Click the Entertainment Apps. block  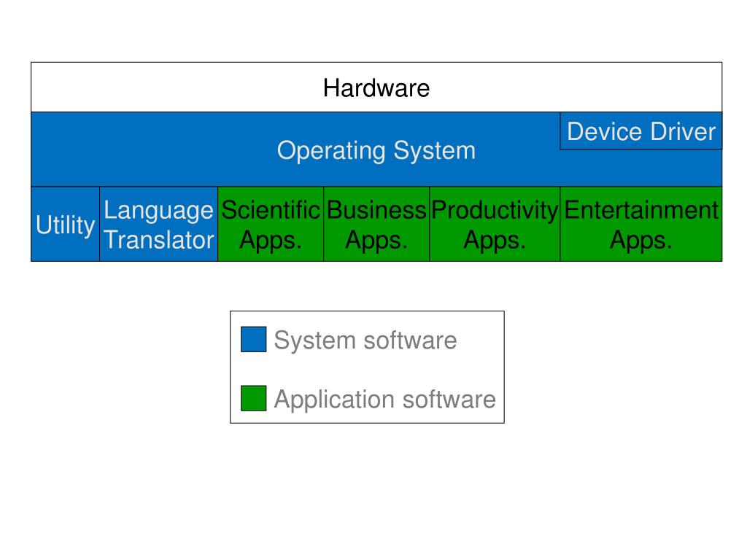641,224
